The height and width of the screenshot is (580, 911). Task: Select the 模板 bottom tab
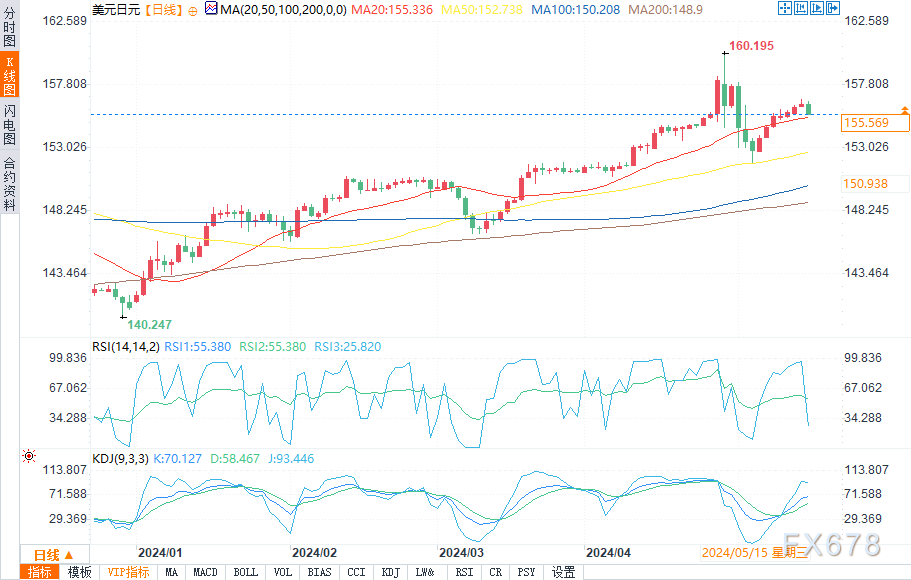coord(80,572)
